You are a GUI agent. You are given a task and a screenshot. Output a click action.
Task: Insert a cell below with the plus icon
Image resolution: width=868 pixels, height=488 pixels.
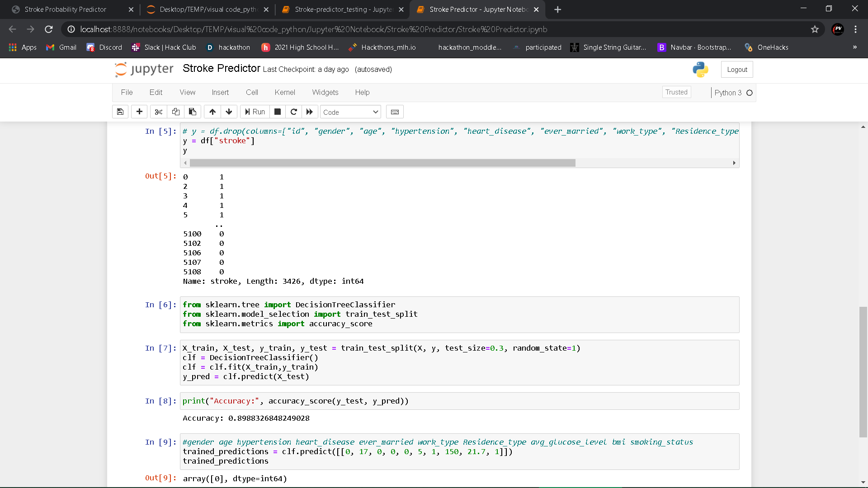point(139,112)
